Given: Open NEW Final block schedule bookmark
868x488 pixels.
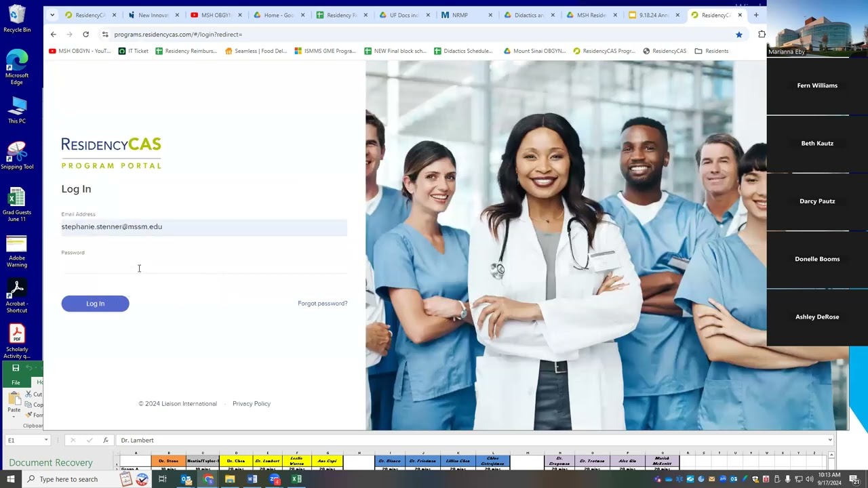Looking at the screenshot, I should click(395, 51).
